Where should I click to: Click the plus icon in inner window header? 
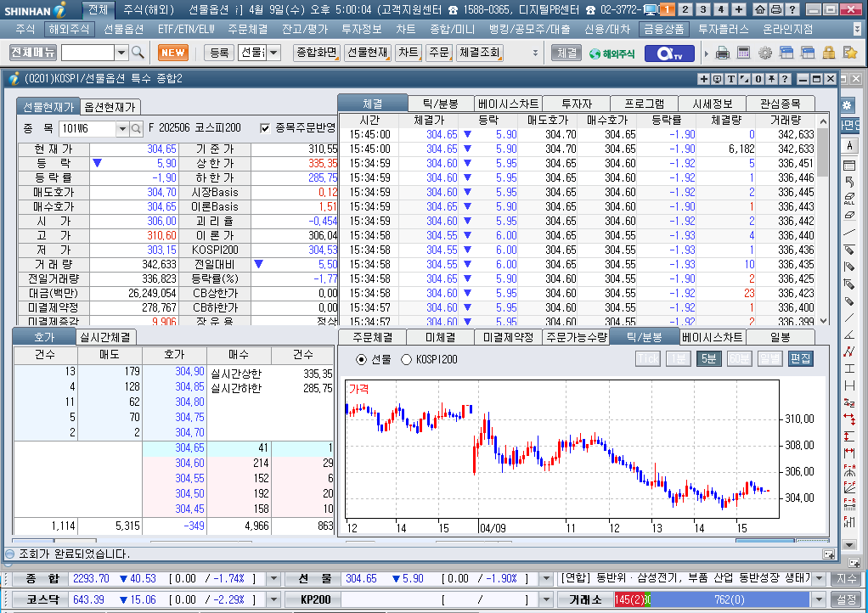(x=703, y=79)
